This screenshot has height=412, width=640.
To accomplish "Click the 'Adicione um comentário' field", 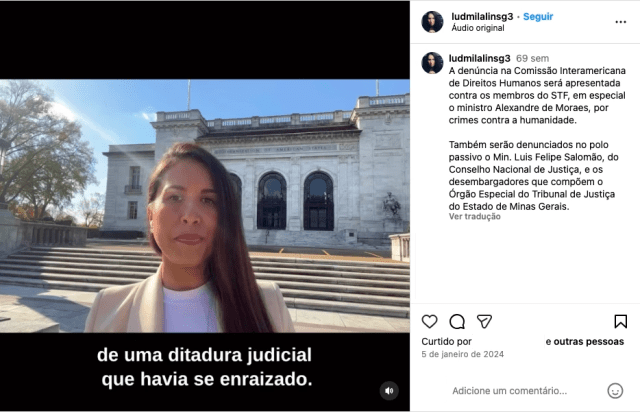I will pos(509,391).
